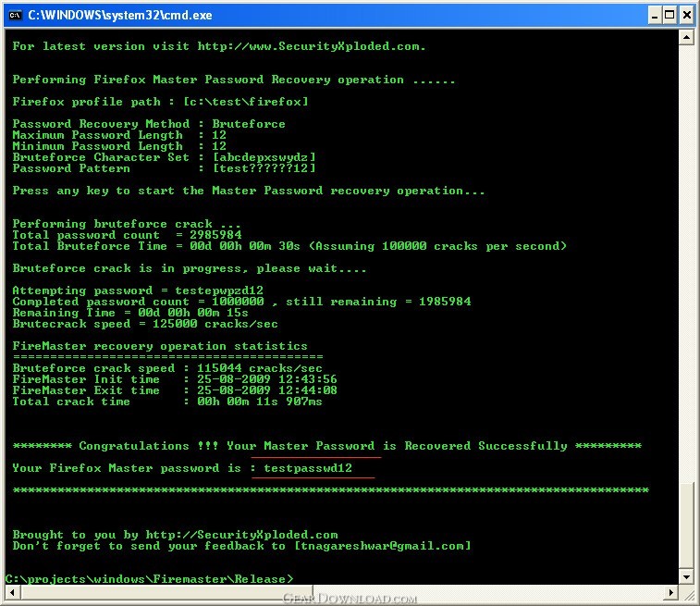Maximize the cmd.exe window
Screen dimensions: 700x606
[669, 16]
